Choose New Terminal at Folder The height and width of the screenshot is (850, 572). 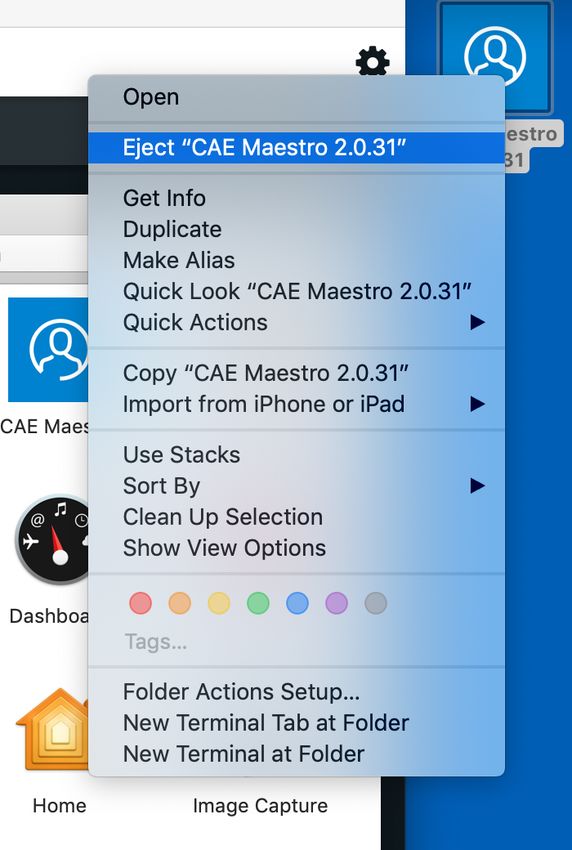[x=296, y=754]
